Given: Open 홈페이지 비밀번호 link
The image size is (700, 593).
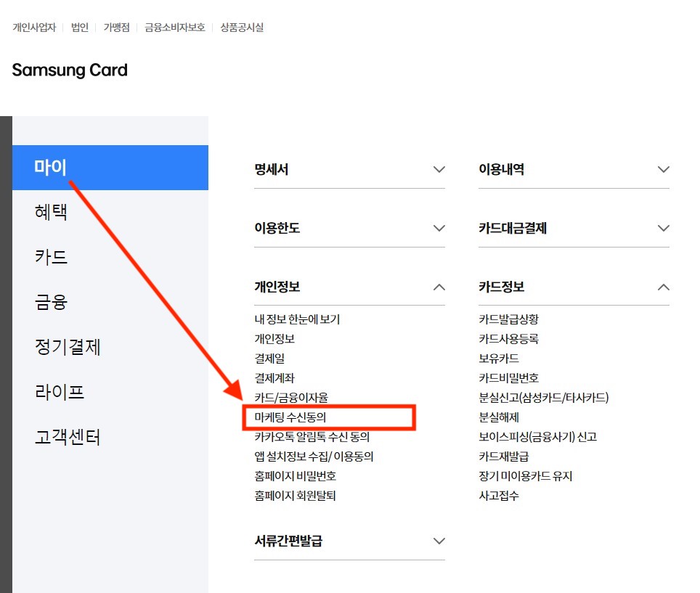Looking at the screenshot, I should pyautogui.click(x=295, y=476).
